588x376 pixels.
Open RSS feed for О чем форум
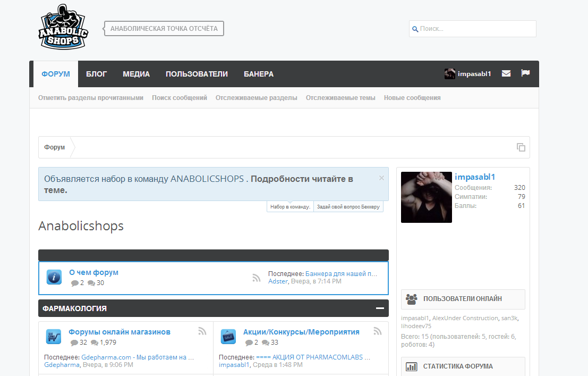pyautogui.click(x=257, y=278)
